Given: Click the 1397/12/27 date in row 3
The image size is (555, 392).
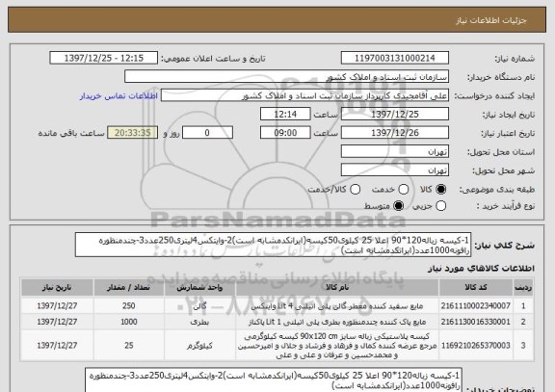Looking at the screenshot, I should tap(57, 346).
